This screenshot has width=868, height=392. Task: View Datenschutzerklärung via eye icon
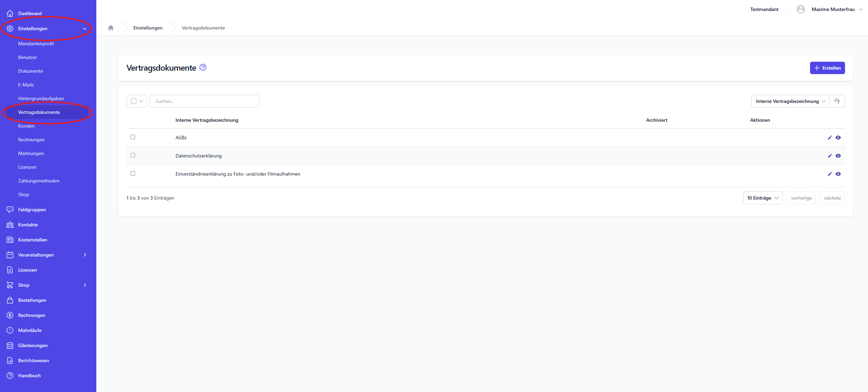(838, 156)
